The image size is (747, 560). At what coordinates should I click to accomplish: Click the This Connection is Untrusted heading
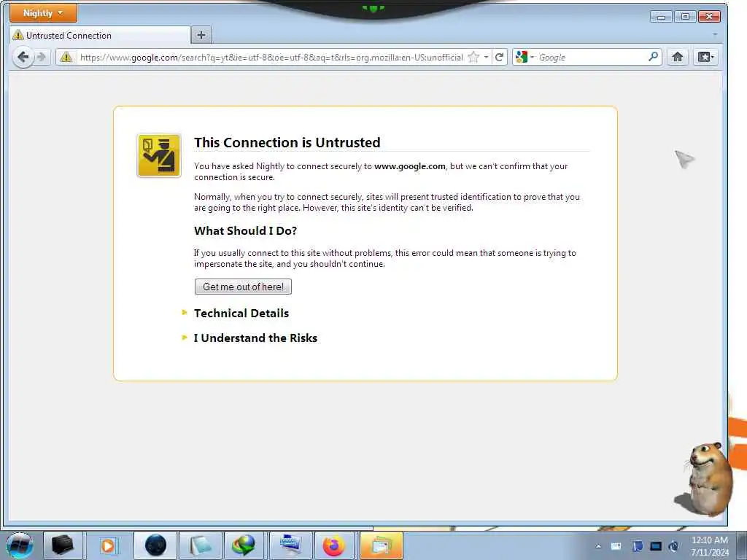(x=287, y=142)
